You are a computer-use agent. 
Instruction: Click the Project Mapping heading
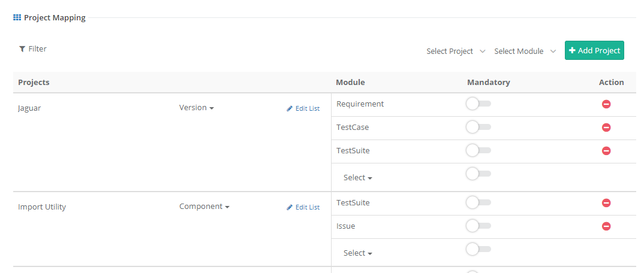[x=55, y=17]
